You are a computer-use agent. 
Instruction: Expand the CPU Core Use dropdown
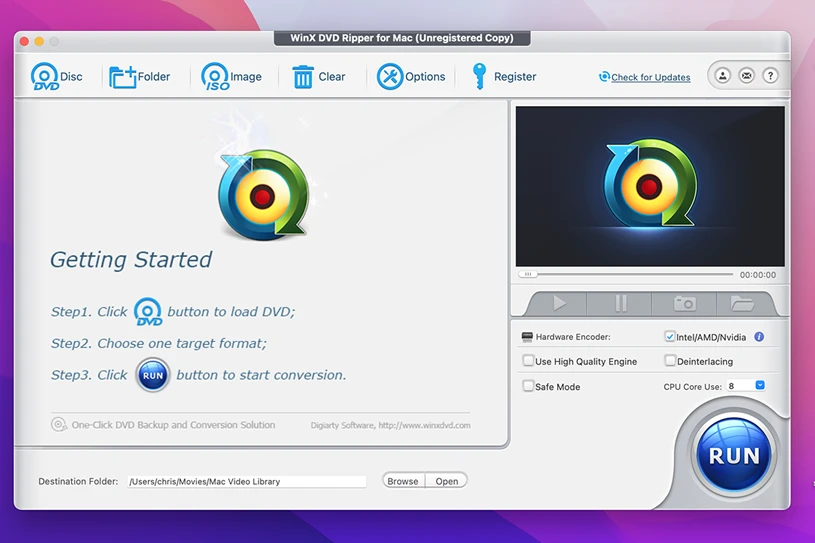pos(760,386)
